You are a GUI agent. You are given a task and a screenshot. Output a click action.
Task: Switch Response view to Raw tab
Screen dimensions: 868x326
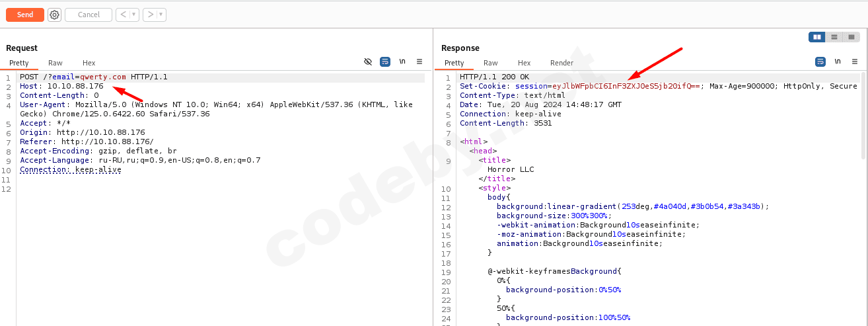[491, 63]
